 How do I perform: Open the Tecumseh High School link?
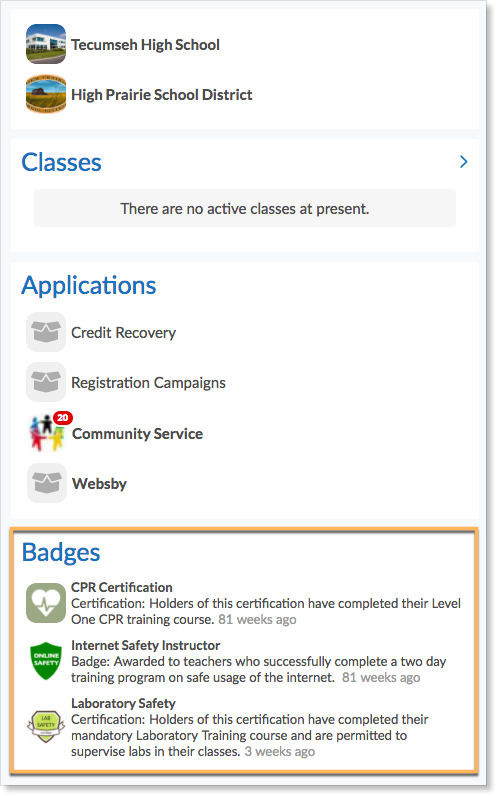(x=145, y=45)
